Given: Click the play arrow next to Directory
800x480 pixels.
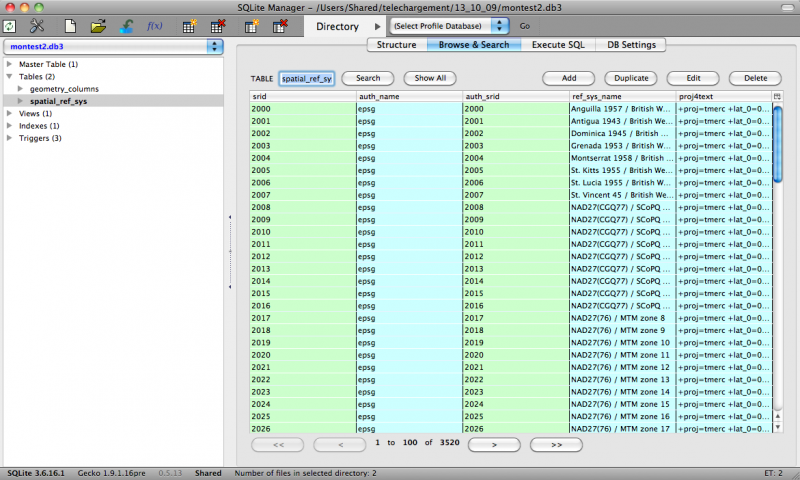Looking at the screenshot, I should [378, 26].
